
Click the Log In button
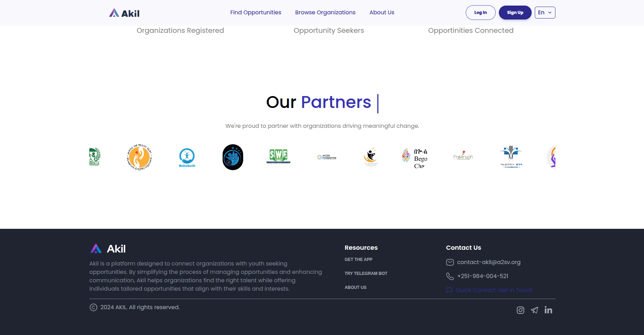pyautogui.click(x=480, y=13)
